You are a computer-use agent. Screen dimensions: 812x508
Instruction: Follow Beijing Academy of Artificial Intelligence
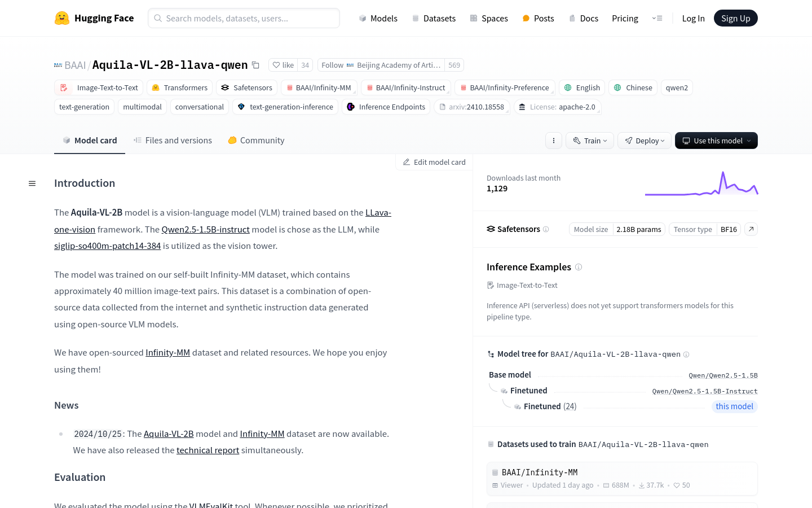point(381,65)
